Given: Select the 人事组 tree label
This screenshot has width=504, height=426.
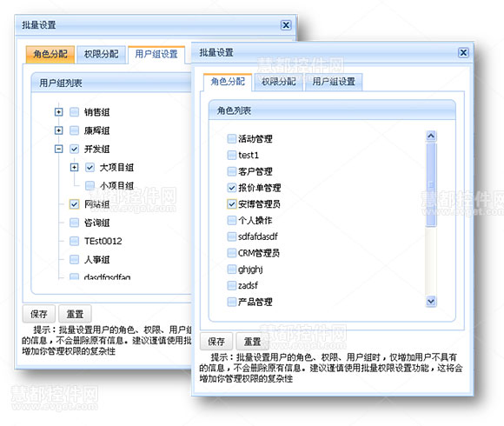Looking at the screenshot, I should coord(96,259).
